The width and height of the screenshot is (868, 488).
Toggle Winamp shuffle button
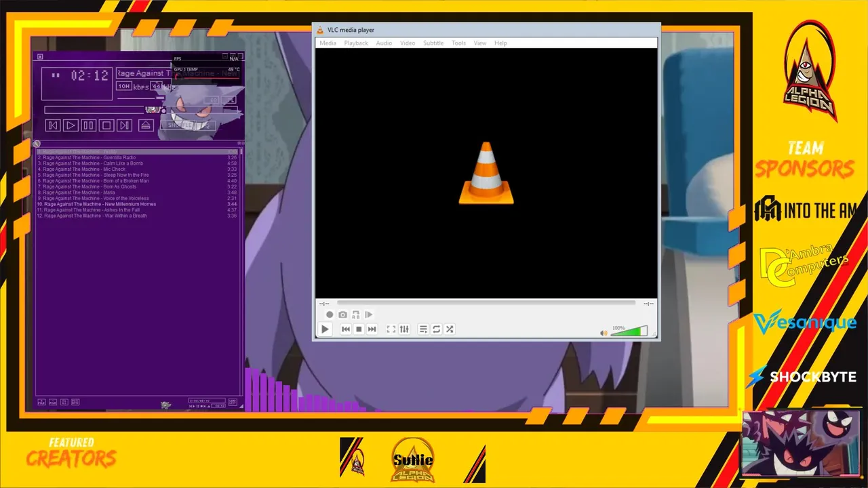click(178, 125)
